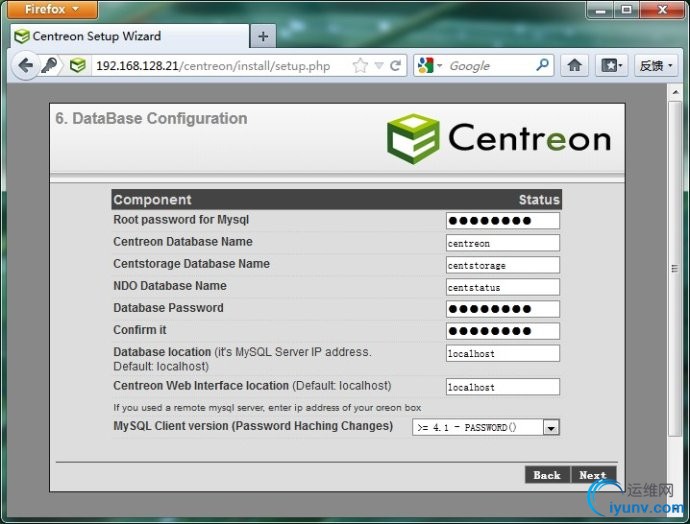Bookmark this page with the star icon
690x524 pixels.
point(360,66)
